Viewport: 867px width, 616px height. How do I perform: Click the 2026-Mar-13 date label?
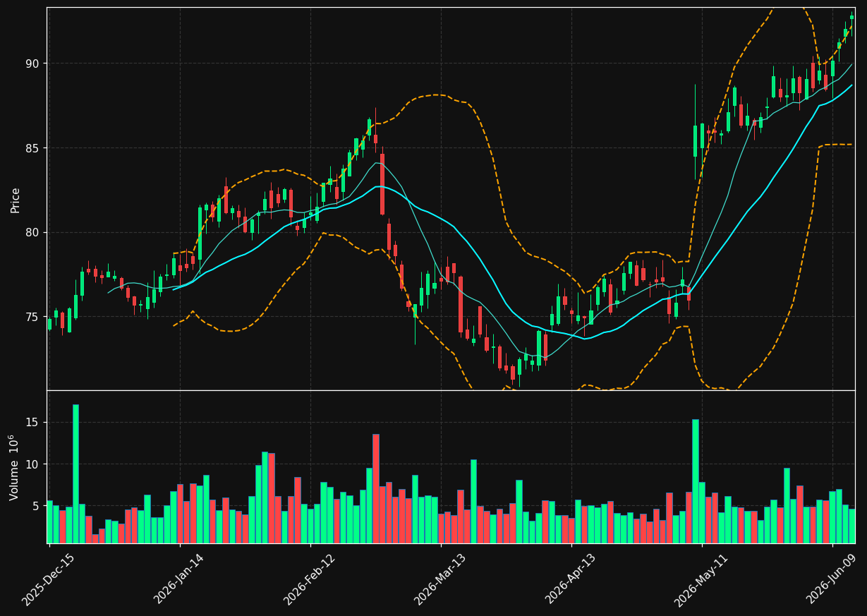coord(440,580)
